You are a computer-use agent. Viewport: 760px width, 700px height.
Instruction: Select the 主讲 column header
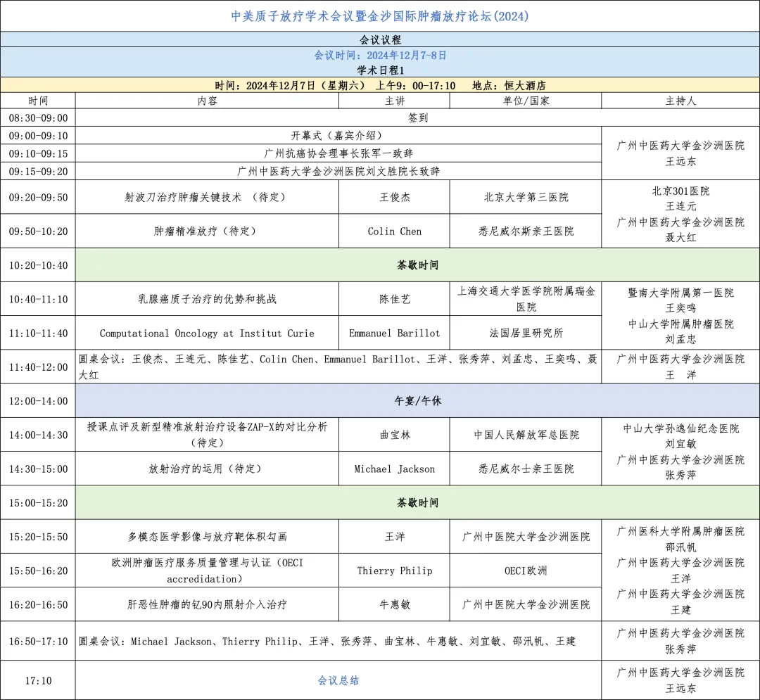pyautogui.click(x=395, y=101)
